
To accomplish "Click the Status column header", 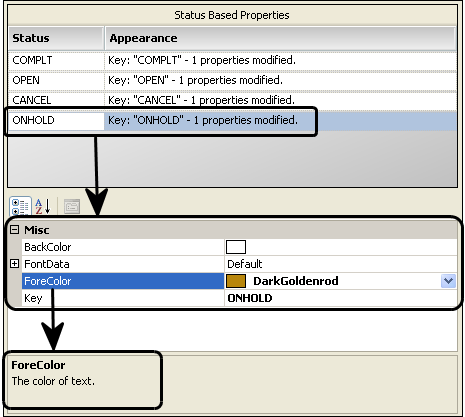I will point(56,38).
